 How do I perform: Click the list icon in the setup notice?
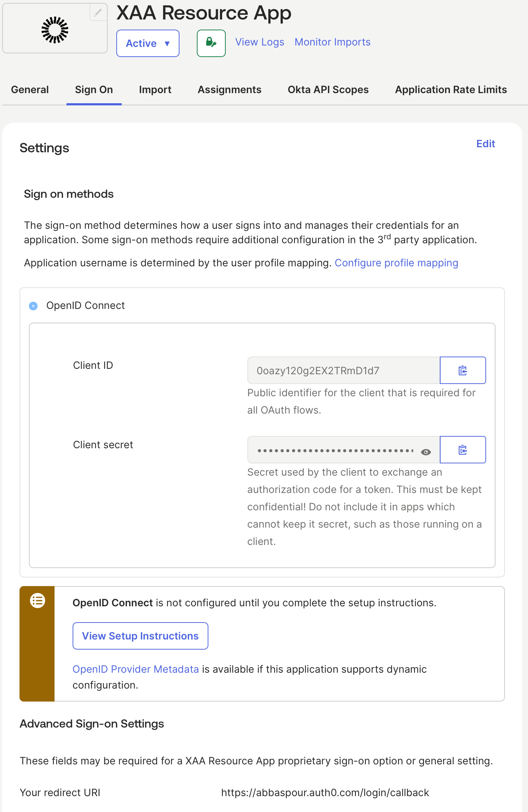tap(38, 601)
